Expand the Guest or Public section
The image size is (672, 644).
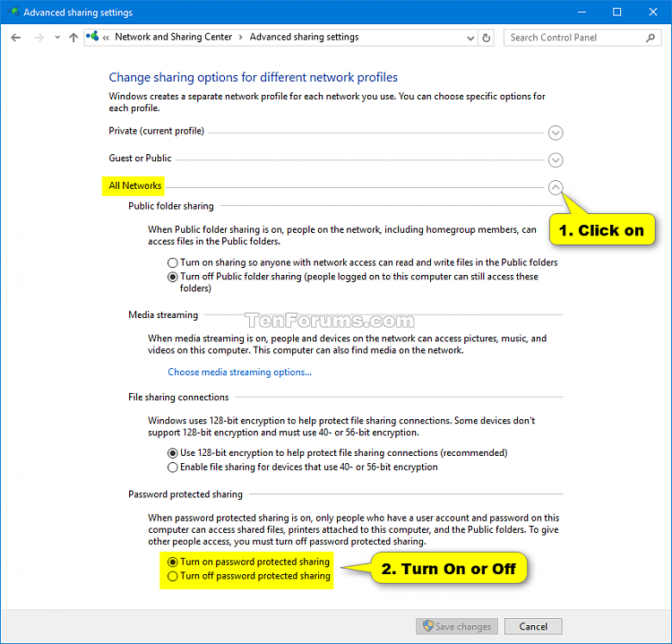pos(556,160)
